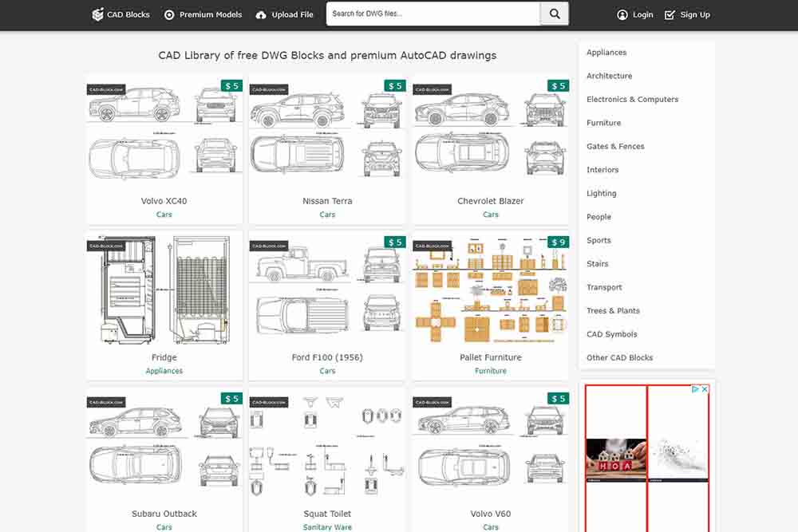Image resolution: width=798 pixels, height=532 pixels.
Task: Click the Appliances tag under Fridge
Action: click(164, 371)
